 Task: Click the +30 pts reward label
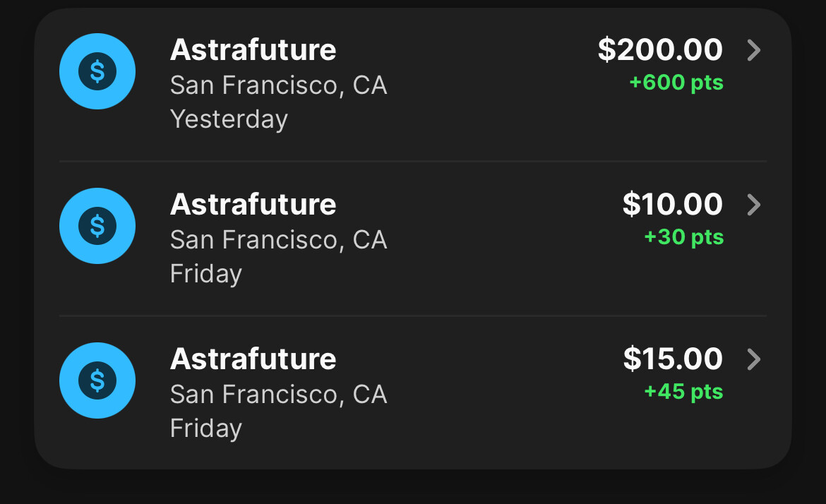click(683, 236)
